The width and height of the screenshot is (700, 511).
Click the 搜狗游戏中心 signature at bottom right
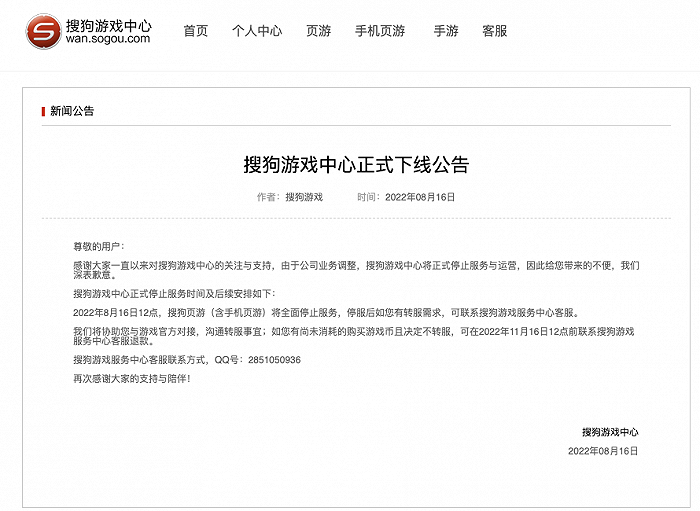(x=610, y=432)
